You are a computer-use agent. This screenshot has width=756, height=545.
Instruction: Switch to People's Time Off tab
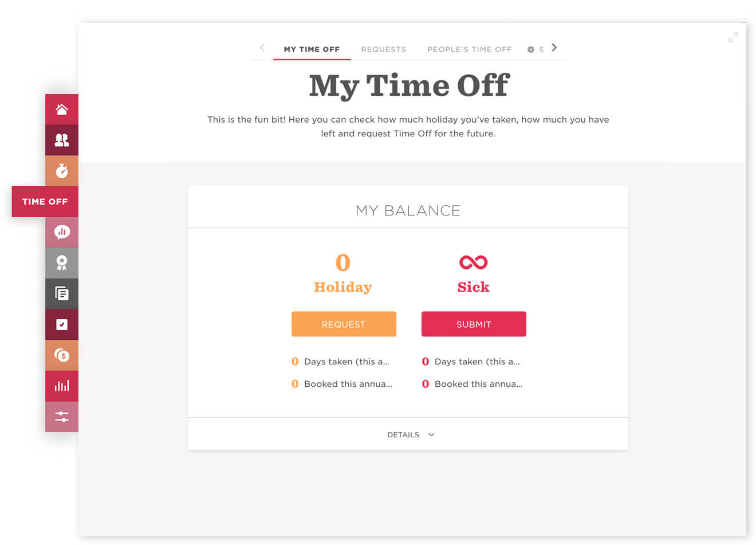pyautogui.click(x=470, y=49)
